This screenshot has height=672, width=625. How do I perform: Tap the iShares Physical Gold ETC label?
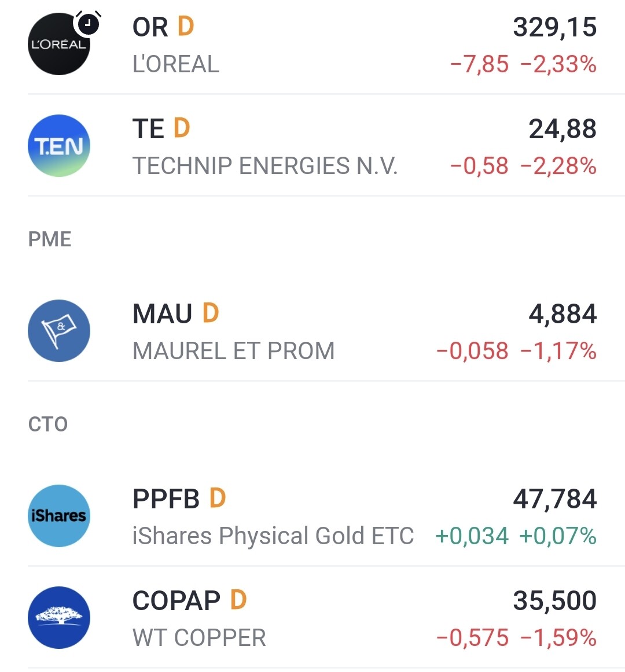coord(273,536)
